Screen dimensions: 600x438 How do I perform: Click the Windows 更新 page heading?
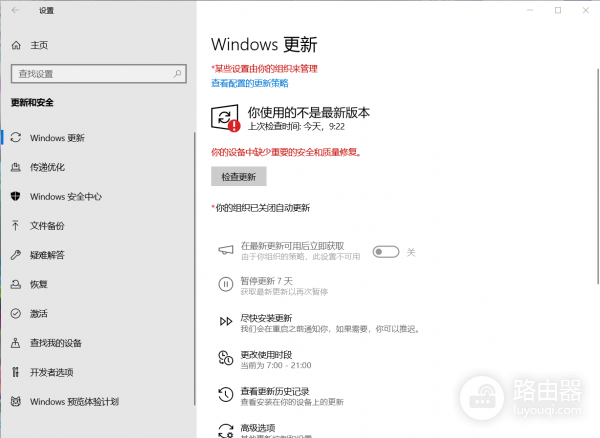[264, 44]
